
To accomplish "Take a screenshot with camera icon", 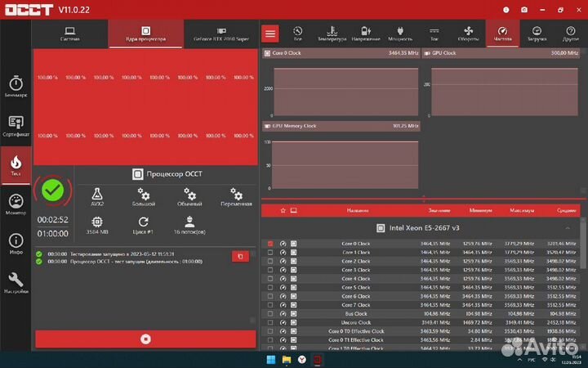I will (523, 9).
